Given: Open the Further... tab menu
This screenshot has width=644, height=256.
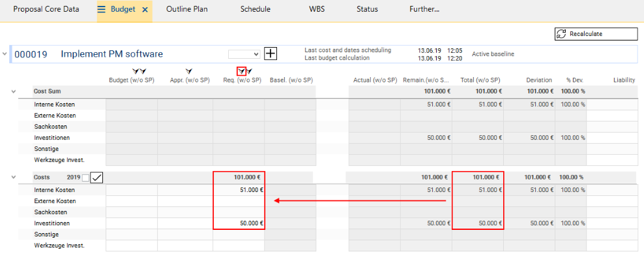Looking at the screenshot, I should point(424,9).
